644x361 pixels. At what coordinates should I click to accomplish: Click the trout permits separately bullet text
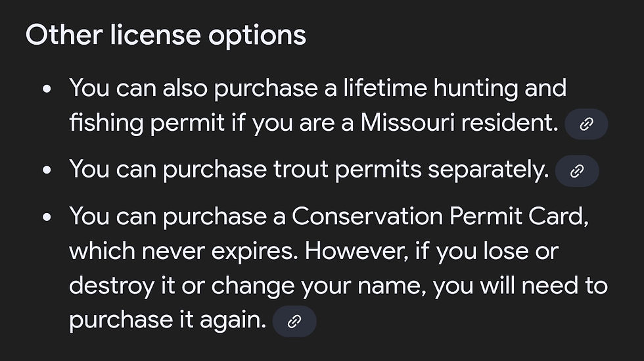pyautogui.click(x=309, y=170)
